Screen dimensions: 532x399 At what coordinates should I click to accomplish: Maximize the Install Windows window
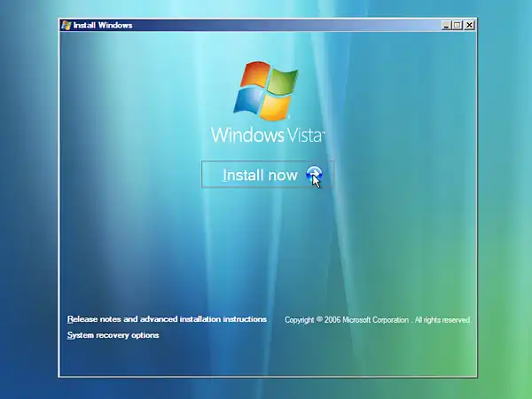click(458, 25)
